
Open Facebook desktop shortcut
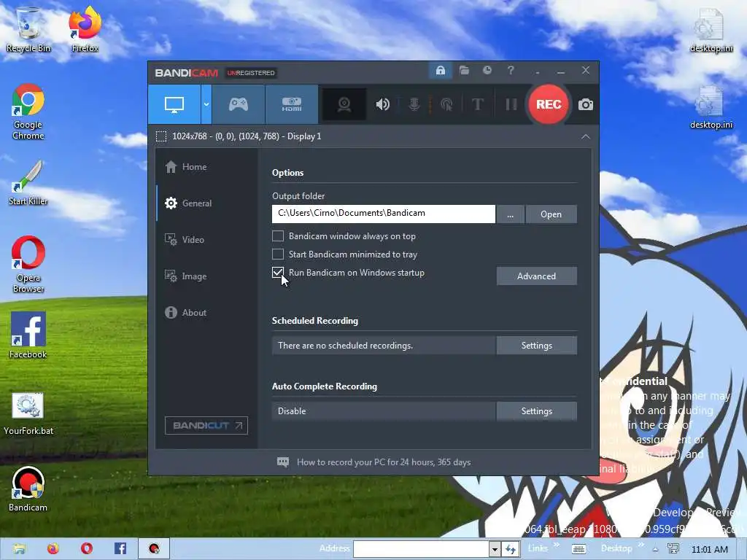tap(28, 335)
